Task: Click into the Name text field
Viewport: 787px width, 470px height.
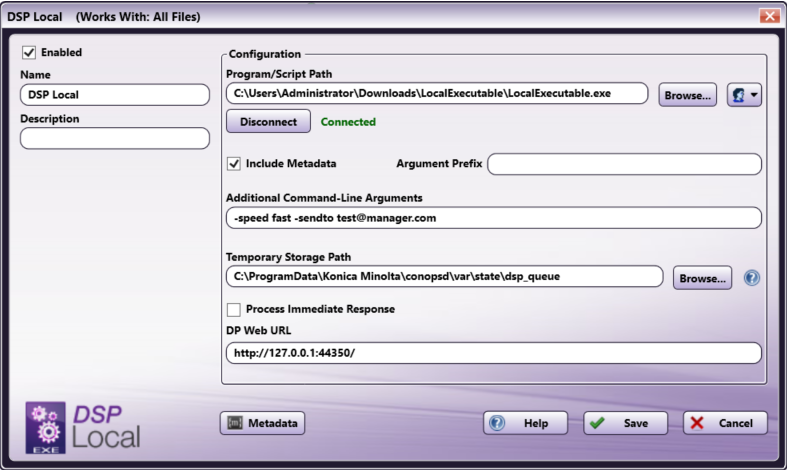Action: [x=114, y=95]
